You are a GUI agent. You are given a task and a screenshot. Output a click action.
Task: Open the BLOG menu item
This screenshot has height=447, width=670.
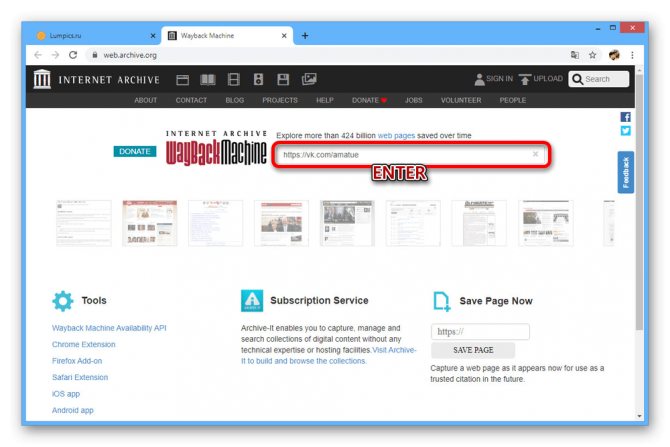(x=235, y=100)
